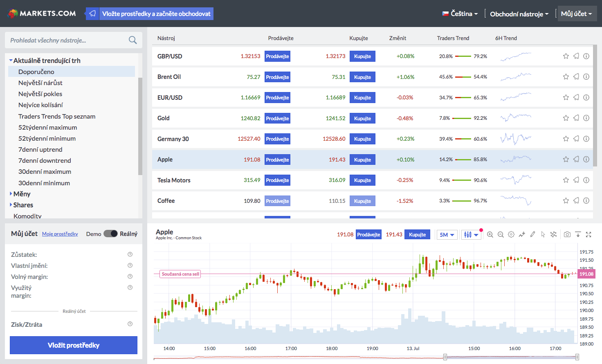
Task: Select 7denní downtrend list
Action: (x=45, y=160)
